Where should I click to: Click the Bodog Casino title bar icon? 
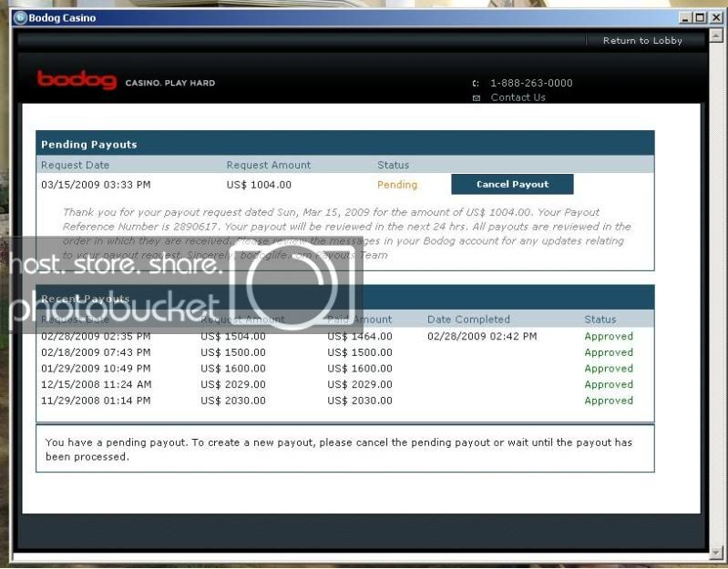pos(20,18)
